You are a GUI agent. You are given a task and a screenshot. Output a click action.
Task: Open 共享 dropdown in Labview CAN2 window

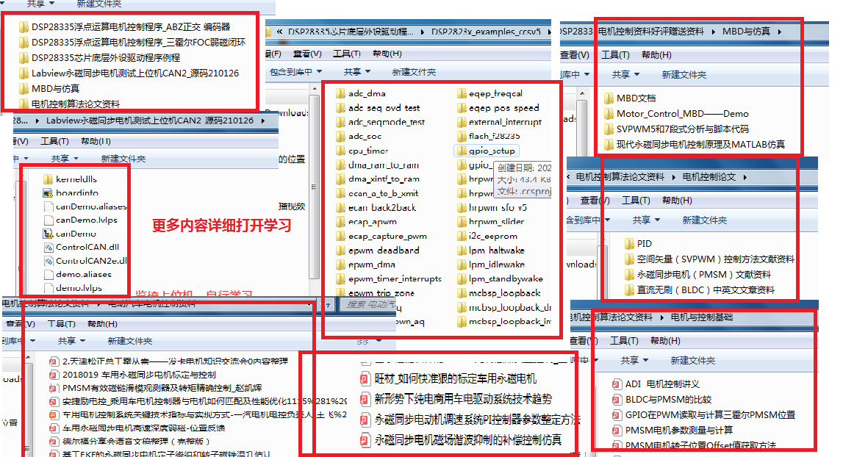[x=65, y=159]
